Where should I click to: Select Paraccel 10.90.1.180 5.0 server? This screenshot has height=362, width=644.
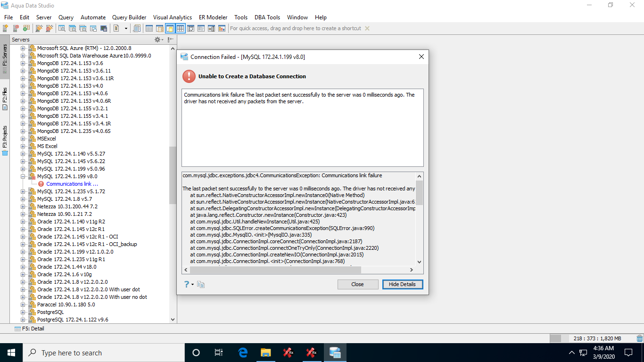tap(66, 304)
